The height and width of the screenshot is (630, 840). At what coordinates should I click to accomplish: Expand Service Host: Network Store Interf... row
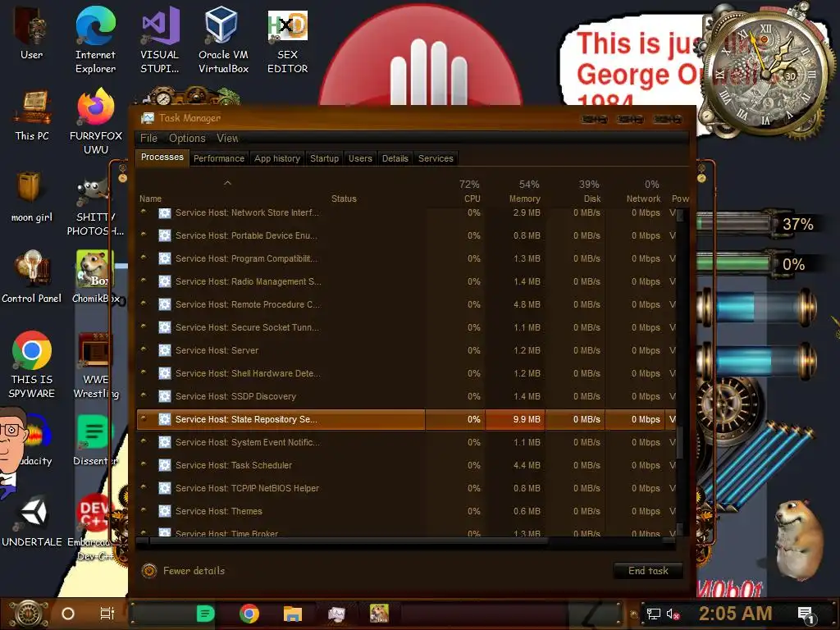tap(144, 212)
